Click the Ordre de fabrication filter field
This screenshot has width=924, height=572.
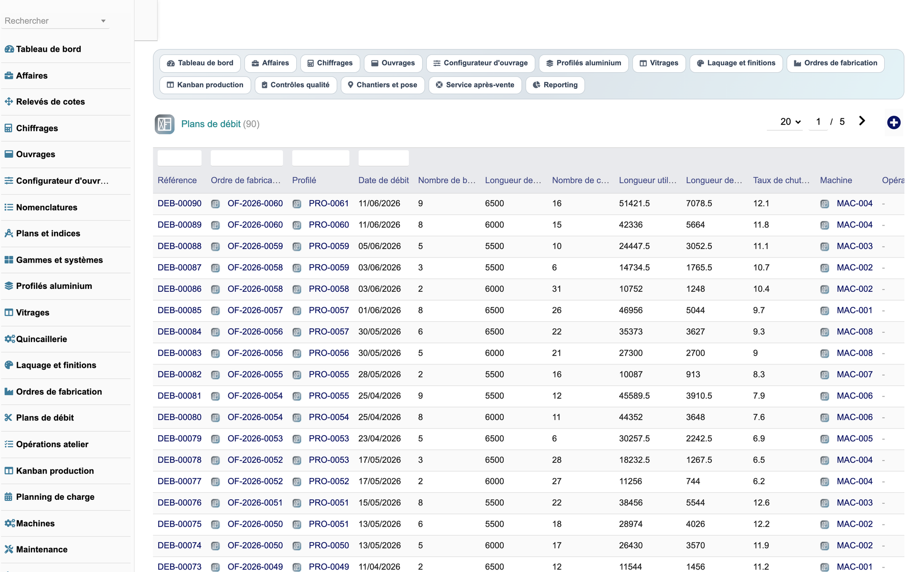click(247, 158)
